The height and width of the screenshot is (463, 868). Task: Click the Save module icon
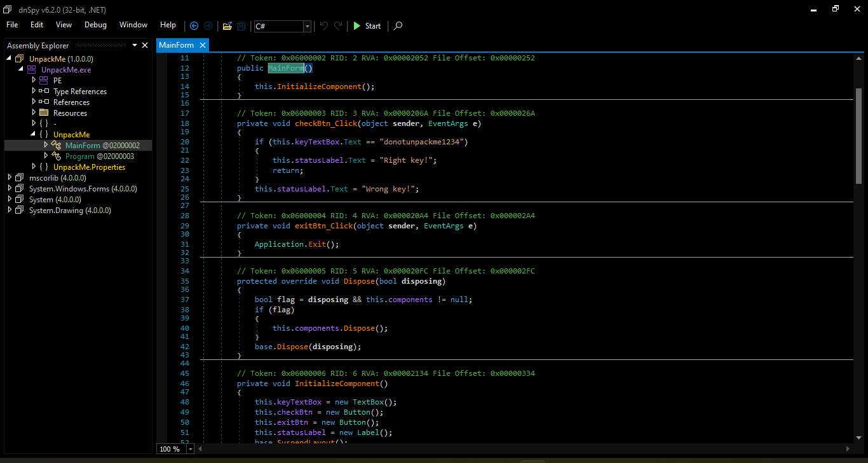pyautogui.click(x=241, y=26)
